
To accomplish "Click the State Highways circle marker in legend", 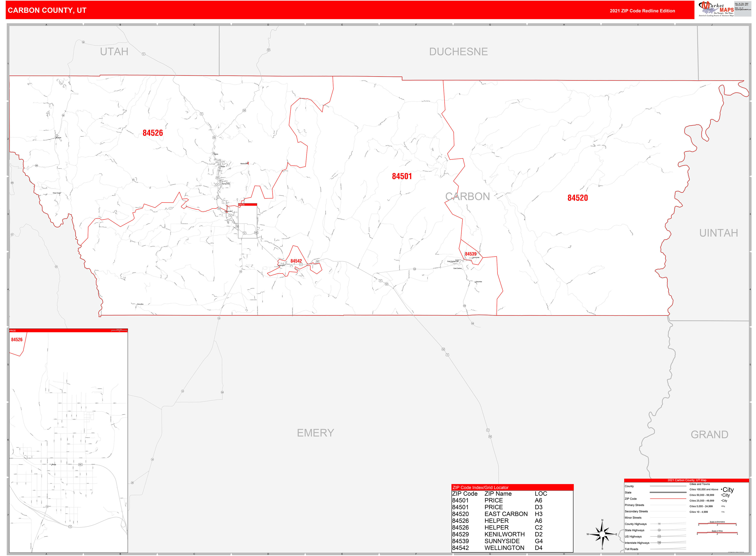I will pyautogui.click(x=659, y=530).
